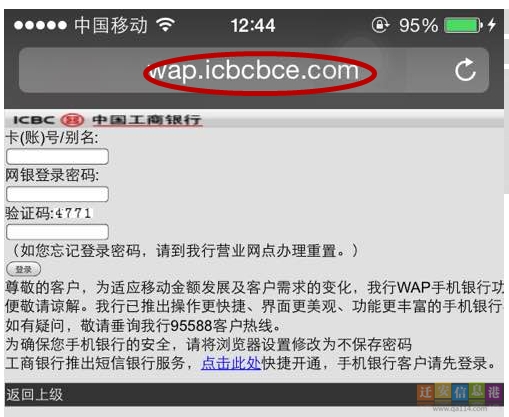Tap the rotation lock status icon

click(x=380, y=25)
